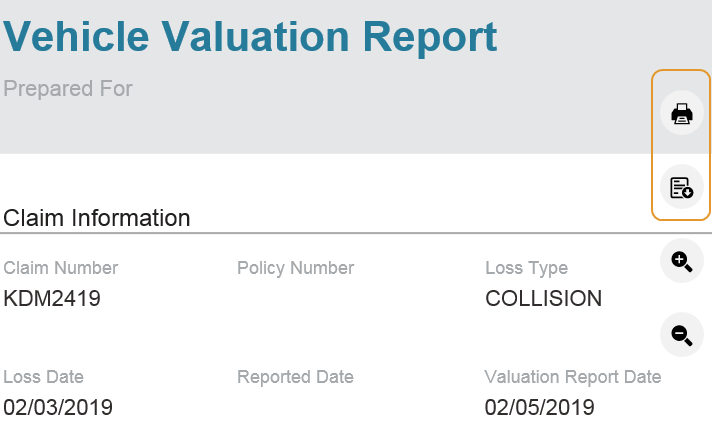Click the Loss Date field label
The image size is (712, 435).
pyautogui.click(x=44, y=377)
